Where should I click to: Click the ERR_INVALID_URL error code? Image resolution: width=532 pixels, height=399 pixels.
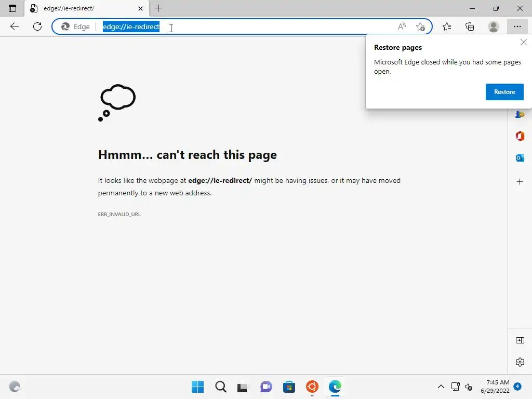click(x=119, y=215)
